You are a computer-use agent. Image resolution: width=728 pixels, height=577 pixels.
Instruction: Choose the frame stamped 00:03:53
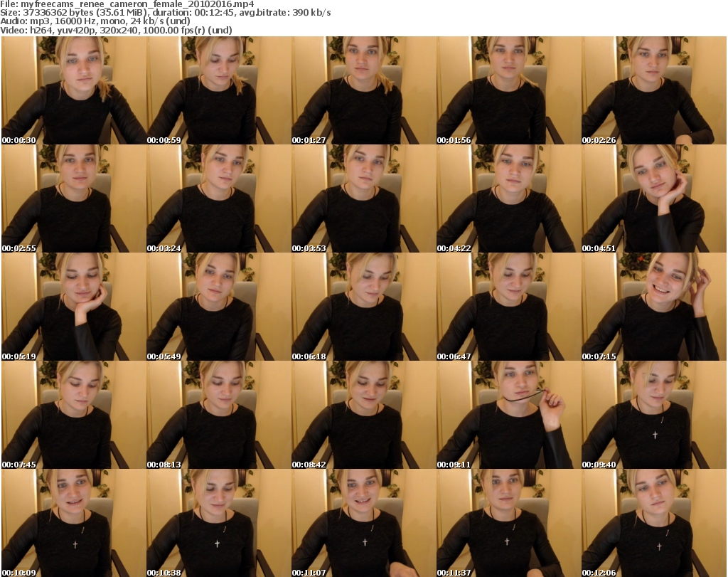pyautogui.click(x=364, y=198)
